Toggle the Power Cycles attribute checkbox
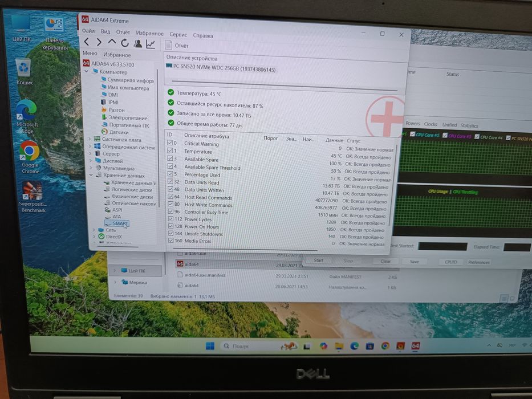 pyautogui.click(x=171, y=219)
